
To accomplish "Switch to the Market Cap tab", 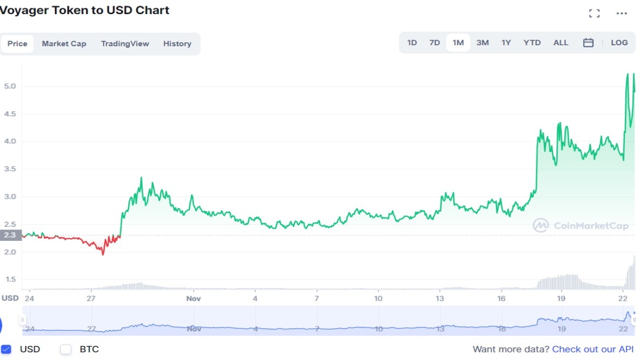I will (x=64, y=44).
